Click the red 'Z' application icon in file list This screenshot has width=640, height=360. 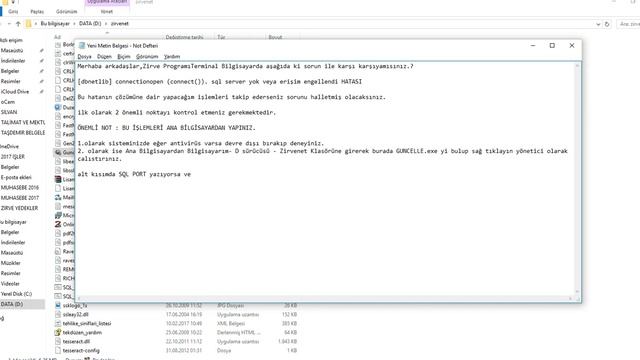58,224
